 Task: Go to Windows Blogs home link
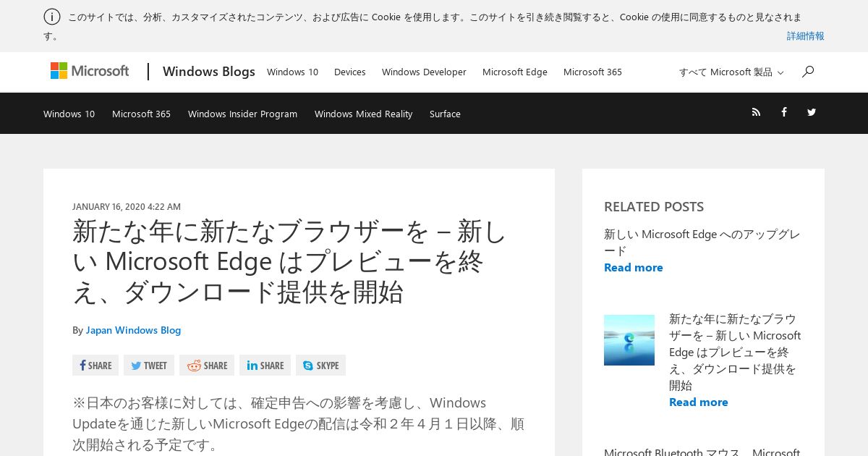[209, 71]
